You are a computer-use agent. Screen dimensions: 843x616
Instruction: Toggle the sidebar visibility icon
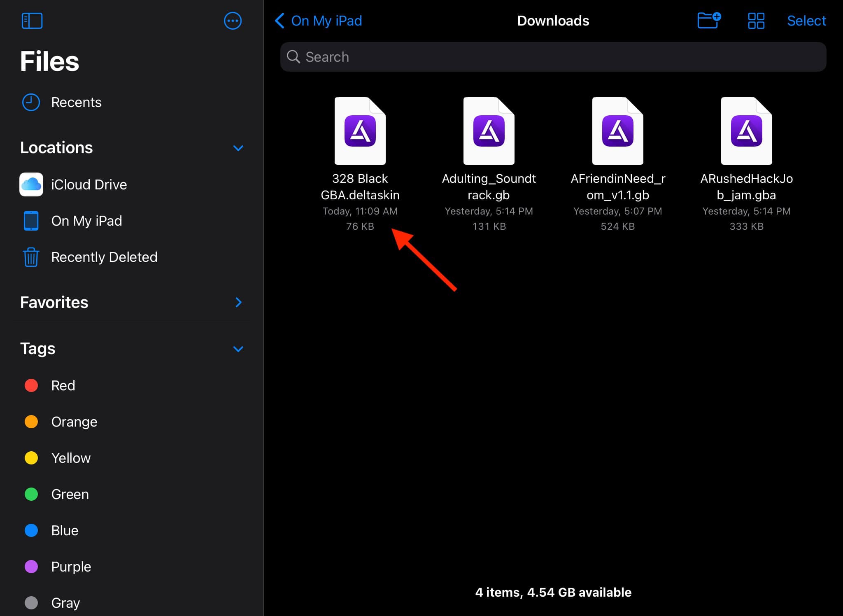[x=32, y=21]
